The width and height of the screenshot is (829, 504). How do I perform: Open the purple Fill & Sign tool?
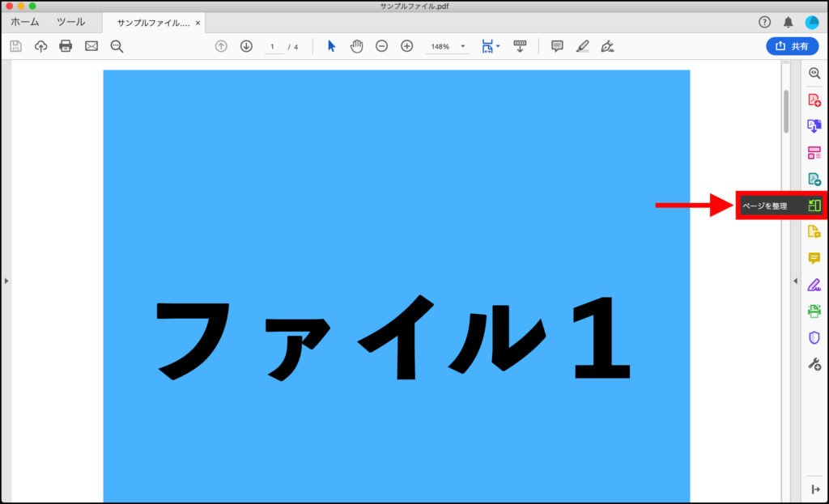pos(814,285)
